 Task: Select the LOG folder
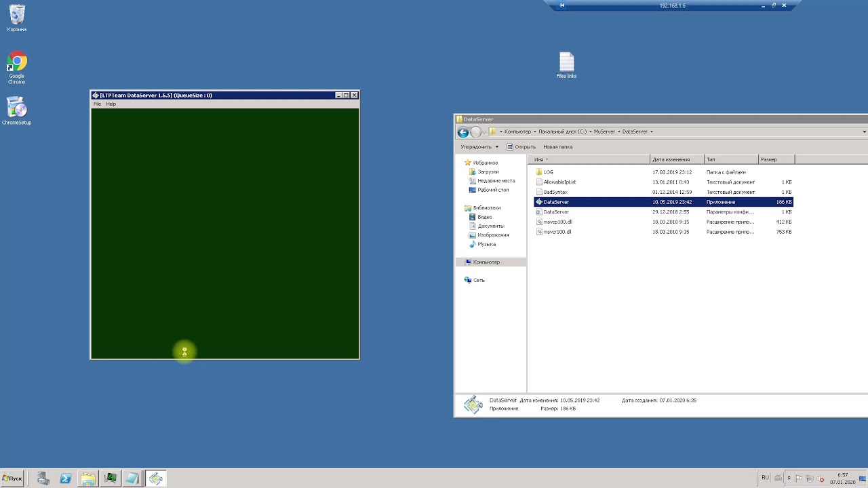click(663, 172)
